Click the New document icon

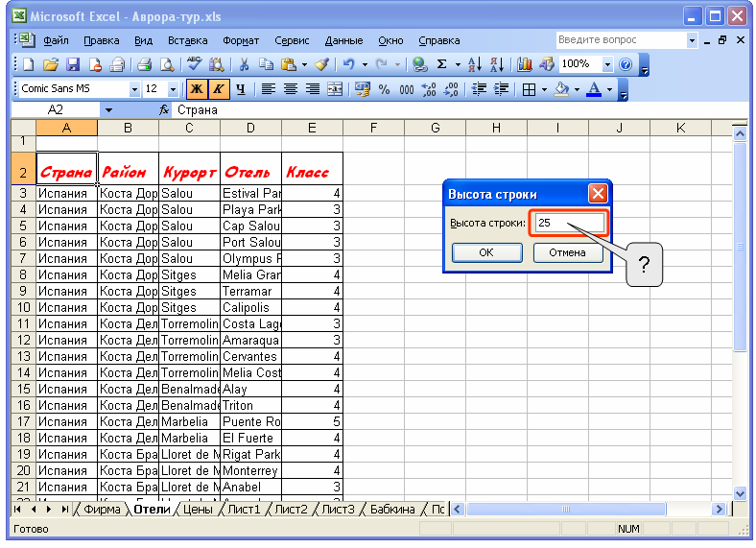(x=29, y=64)
